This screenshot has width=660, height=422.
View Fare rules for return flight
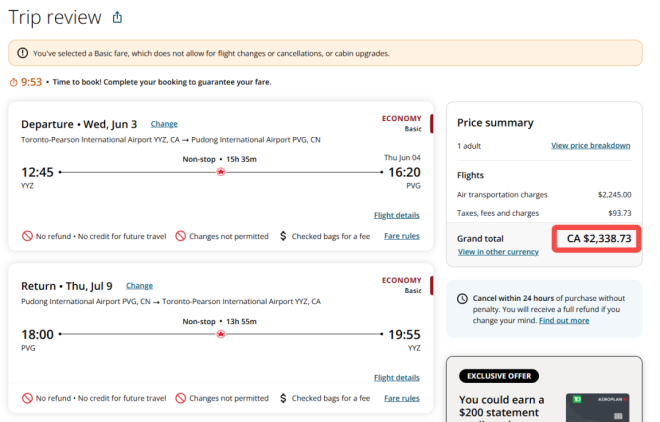point(402,398)
